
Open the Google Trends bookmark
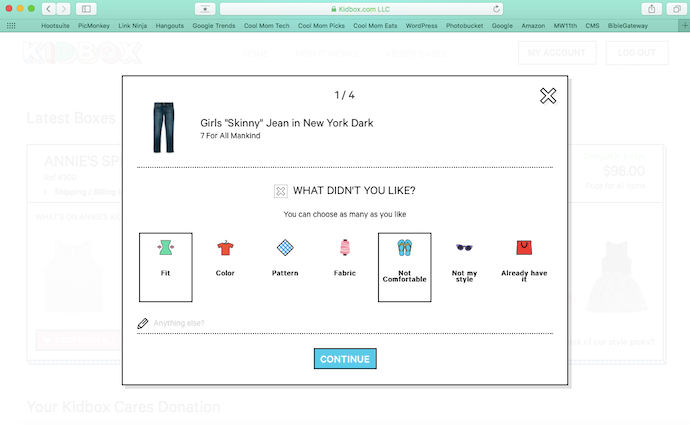coord(214,26)
